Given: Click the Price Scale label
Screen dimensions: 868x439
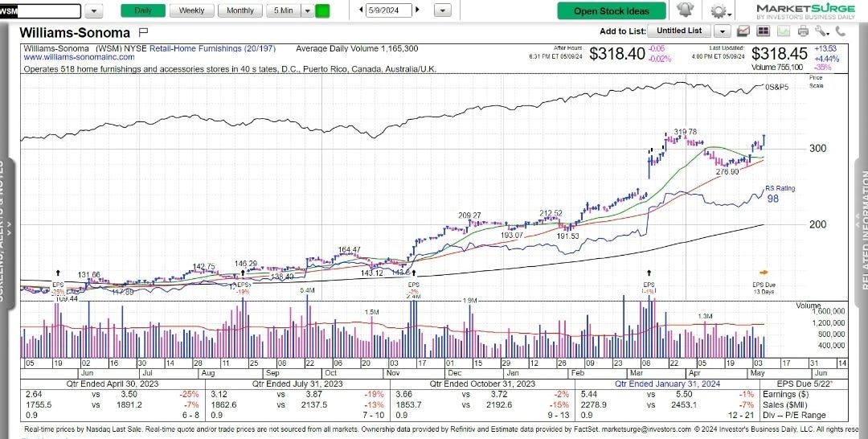Looking at the screenshot, I should (816, 82).
